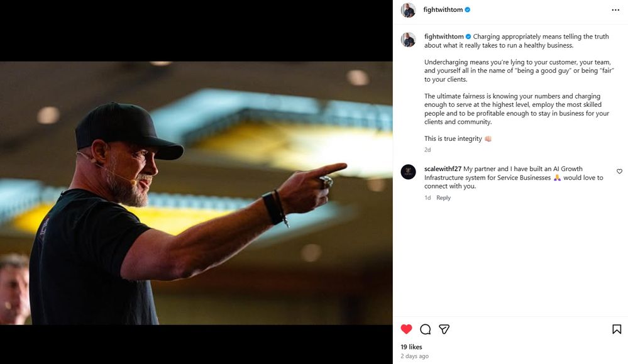Click fightwithtom avatar in post header
628x364 pixels.
coord(409,10)
